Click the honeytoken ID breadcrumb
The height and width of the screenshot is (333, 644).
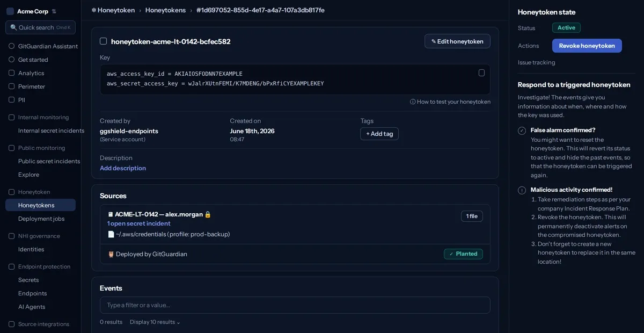[260, 10]
